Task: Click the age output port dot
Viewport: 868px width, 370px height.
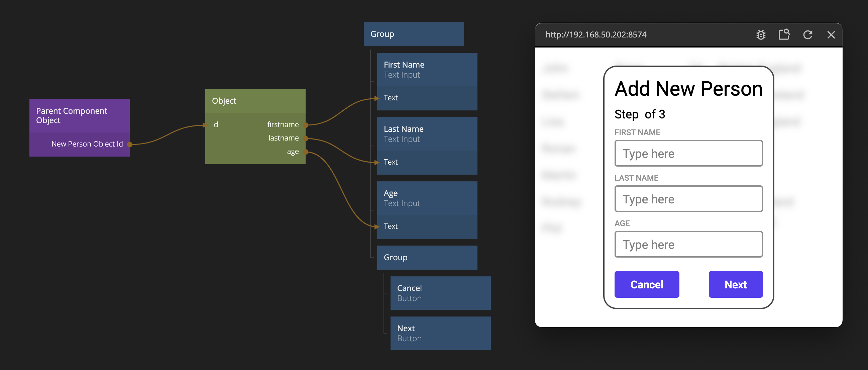Action: tap(306, 152)
